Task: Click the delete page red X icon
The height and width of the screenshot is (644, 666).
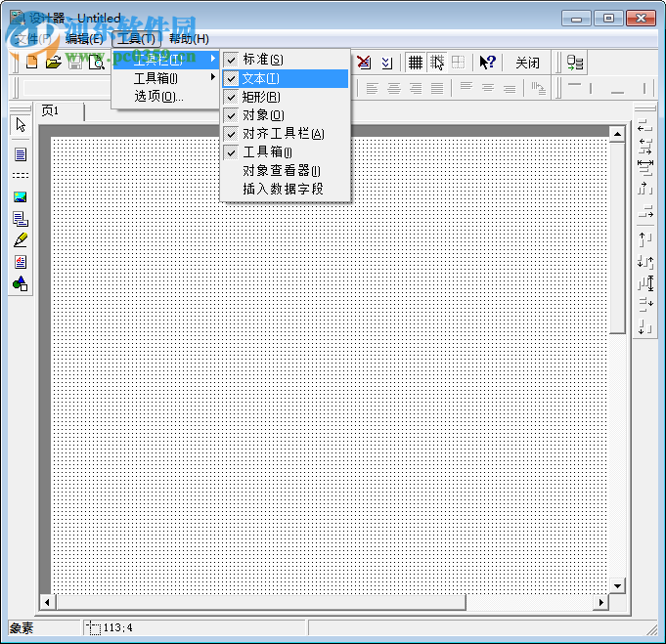Action: point(364,63)
